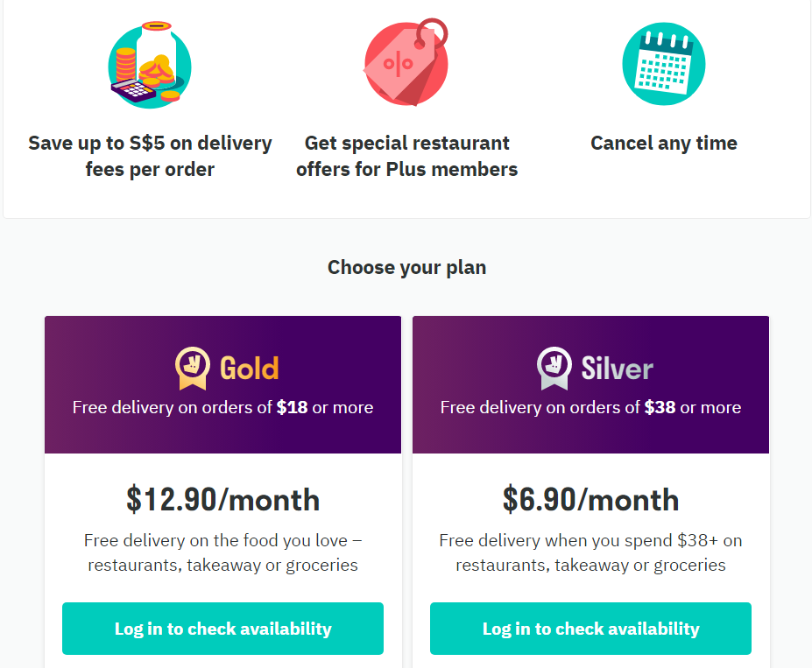Viewport: 812px width, 668px height.
Task: Click the red percentage discount tag icon
Action: 406,63
